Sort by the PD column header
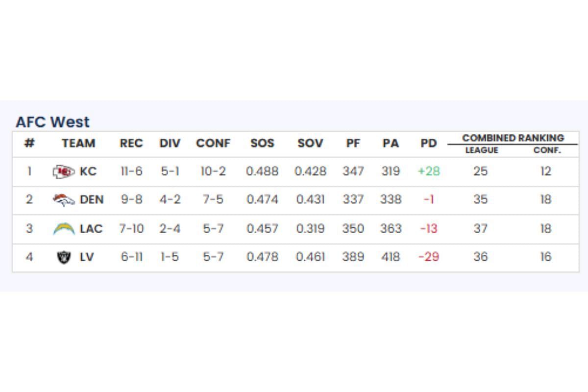 (x=428, y=144)
